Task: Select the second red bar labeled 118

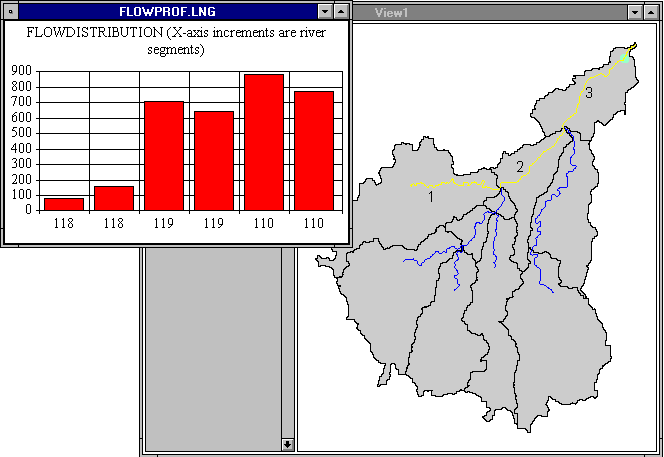Action: [114, 198]
